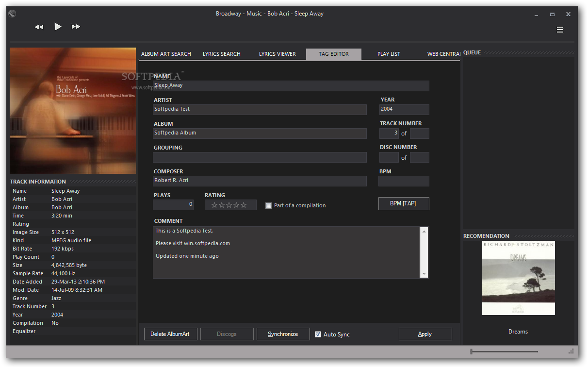This screenshot has height=368, width=588.
Task: Click the Dreams recommendation title
Action: 518,332
